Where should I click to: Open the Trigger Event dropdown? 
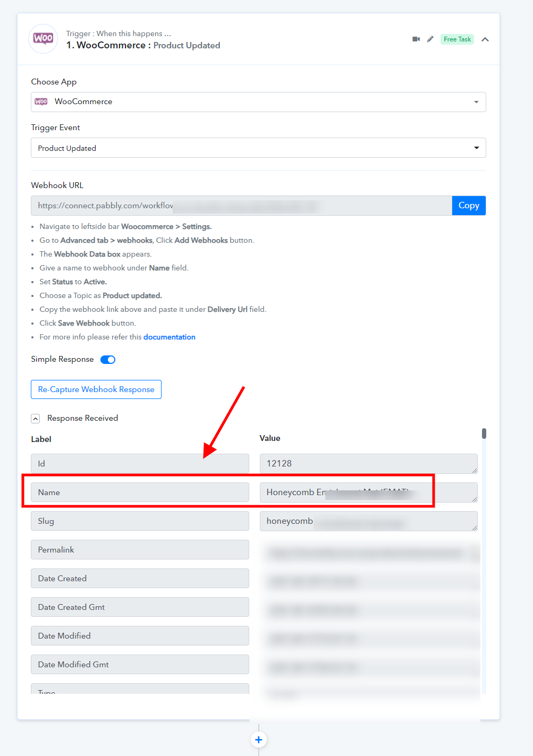pos(258,148)
